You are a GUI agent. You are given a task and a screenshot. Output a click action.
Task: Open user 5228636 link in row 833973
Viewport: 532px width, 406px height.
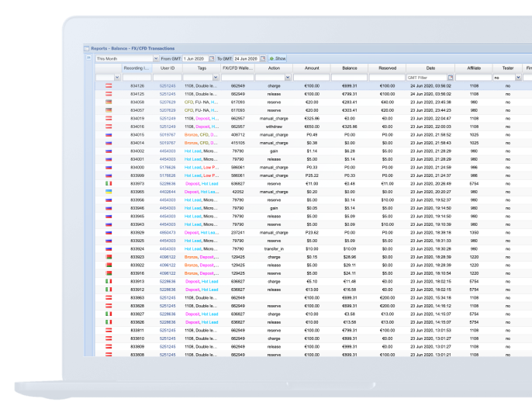coord(168,184)
